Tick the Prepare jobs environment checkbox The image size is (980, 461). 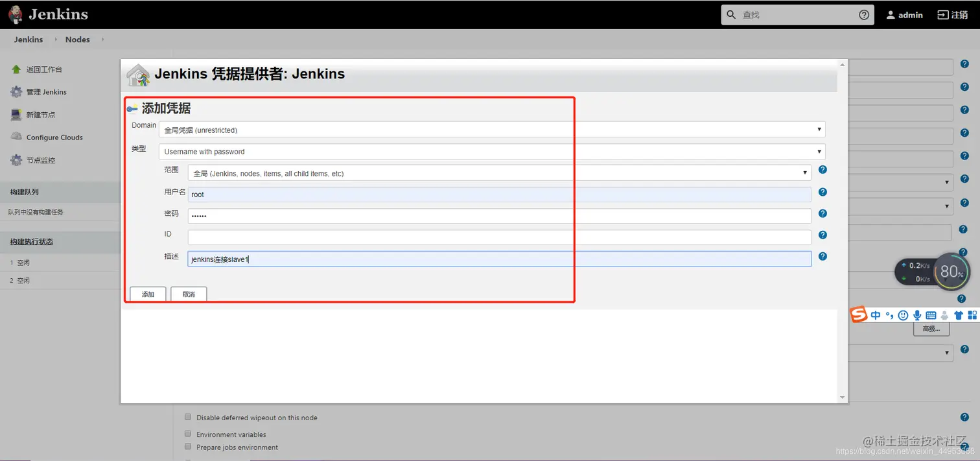(x=188, y=447)
